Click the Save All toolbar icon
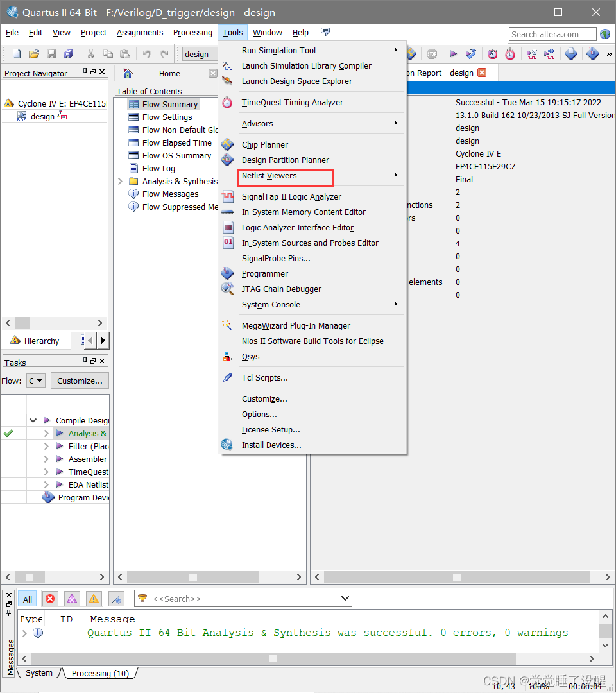 pos(69,54)
